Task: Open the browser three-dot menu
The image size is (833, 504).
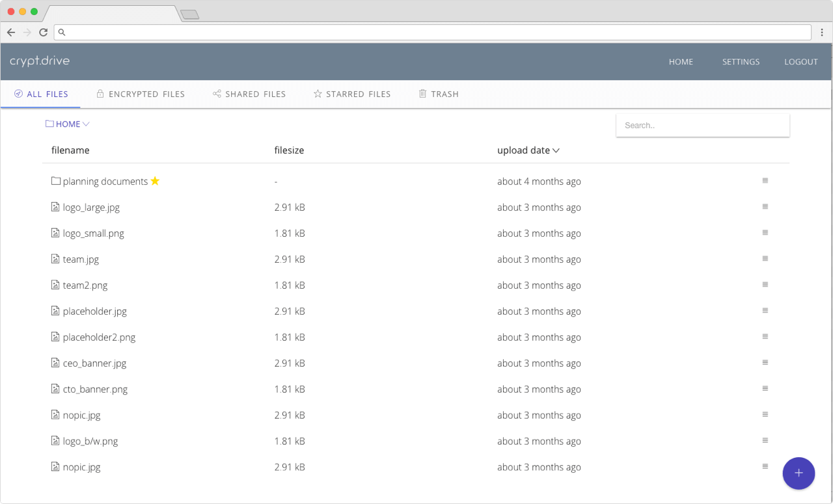Action: (x=822, y=32)
